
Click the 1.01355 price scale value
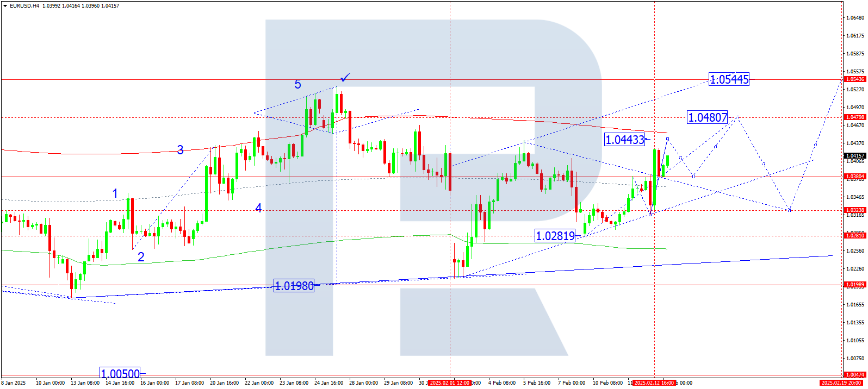(855, 323)
